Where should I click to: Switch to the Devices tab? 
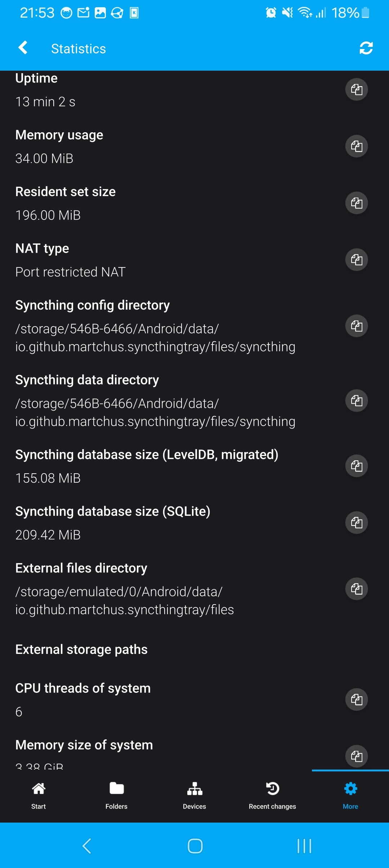click(194, 796)
